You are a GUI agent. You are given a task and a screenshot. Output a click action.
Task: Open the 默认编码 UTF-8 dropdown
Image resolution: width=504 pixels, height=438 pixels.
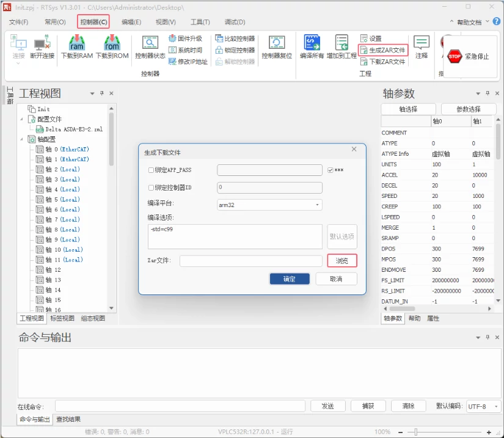483,406
